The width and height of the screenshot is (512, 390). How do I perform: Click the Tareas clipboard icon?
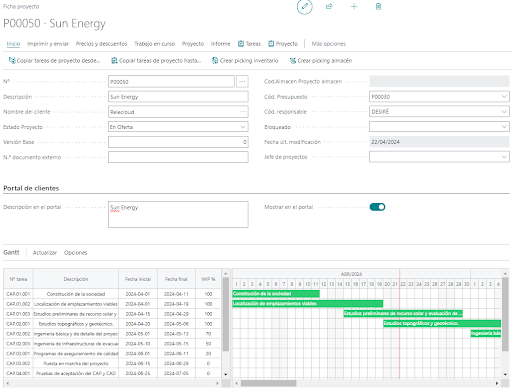tap(241, 44)
